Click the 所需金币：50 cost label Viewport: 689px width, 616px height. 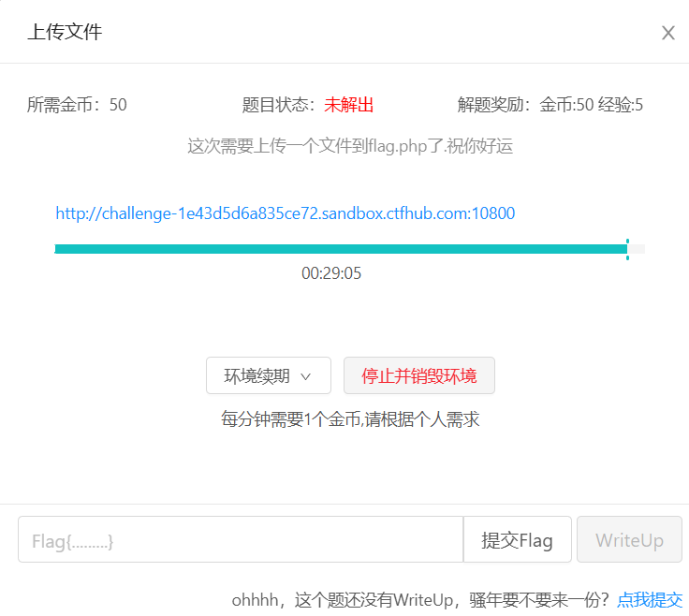(x=77, y=105)
